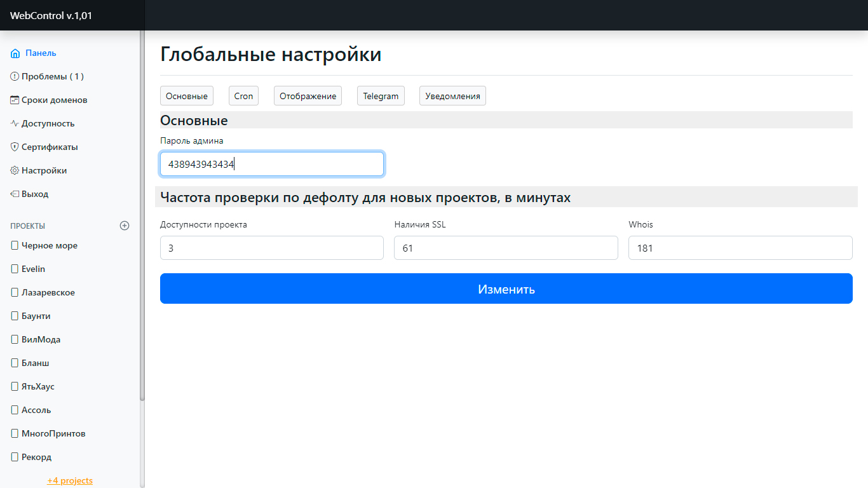Click the calendar icon for Сроки доменов
This screenshot has width=868, height=488.
(15, 100)
